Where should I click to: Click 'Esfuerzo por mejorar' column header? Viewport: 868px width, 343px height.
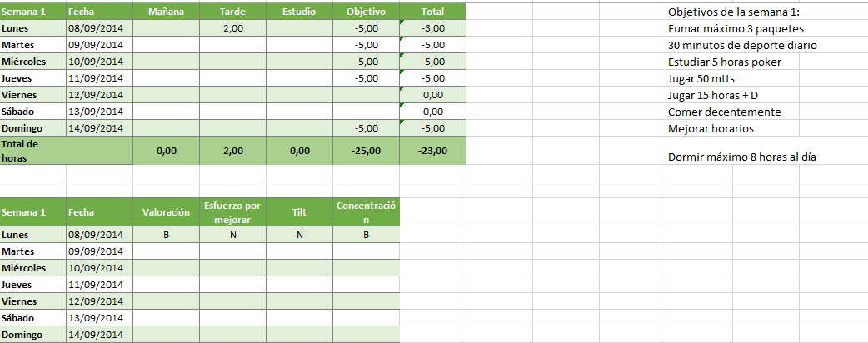point(233,212)
